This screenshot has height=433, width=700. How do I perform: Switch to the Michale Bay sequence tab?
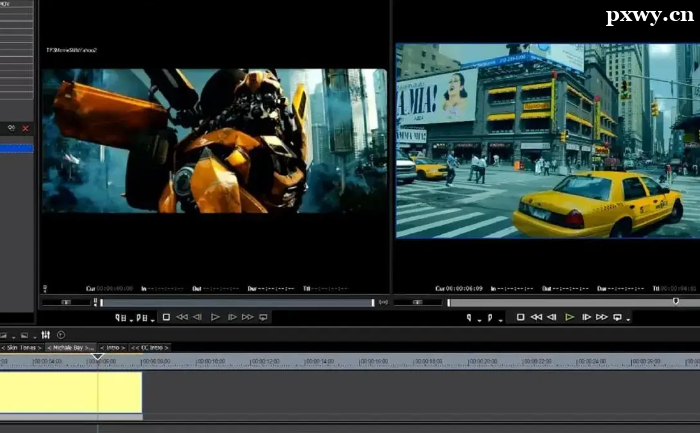point(71,348)
